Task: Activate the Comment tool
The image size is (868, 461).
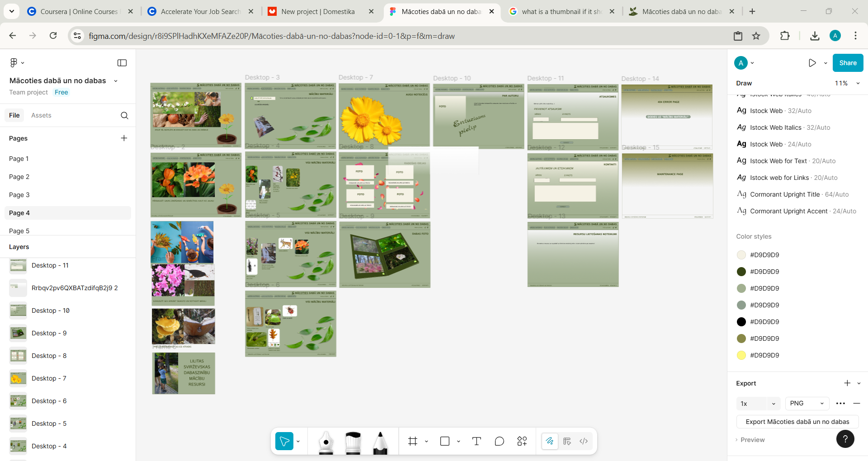Action: (499, 441)
